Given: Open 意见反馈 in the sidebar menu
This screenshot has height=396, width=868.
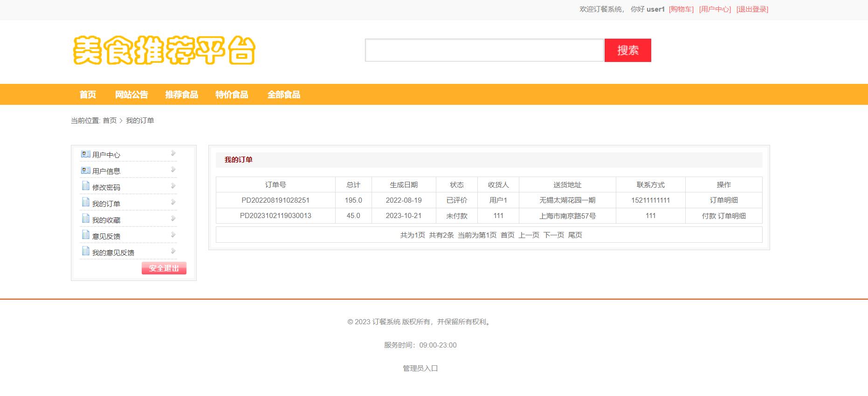Looking at the screenshot, I should pos(106,236).
